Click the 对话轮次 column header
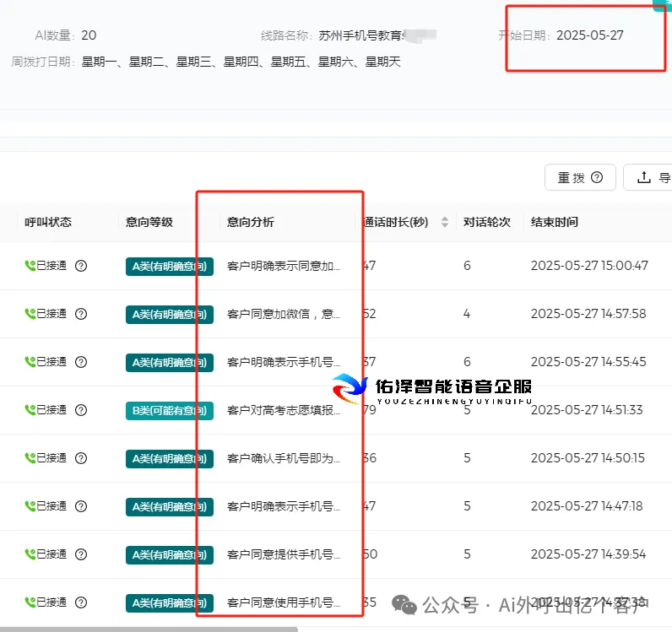This screenshot has width=672, height=632. tap(487, 222)
